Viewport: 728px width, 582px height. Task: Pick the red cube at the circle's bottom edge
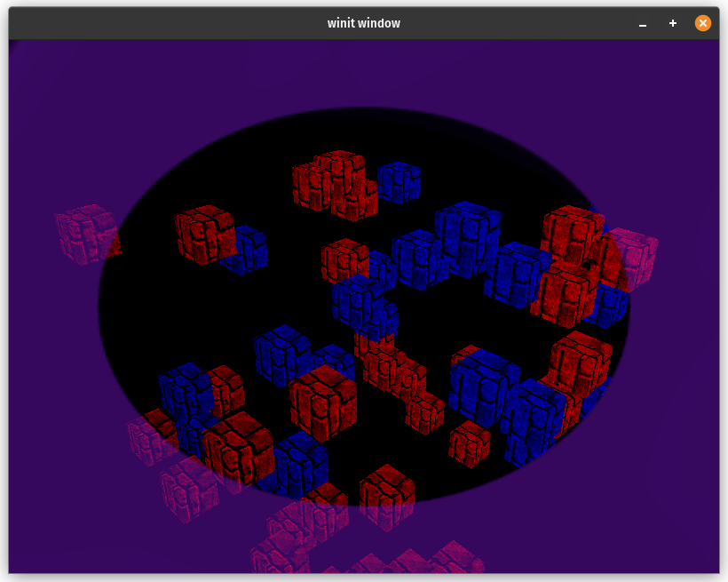point(387,496)
